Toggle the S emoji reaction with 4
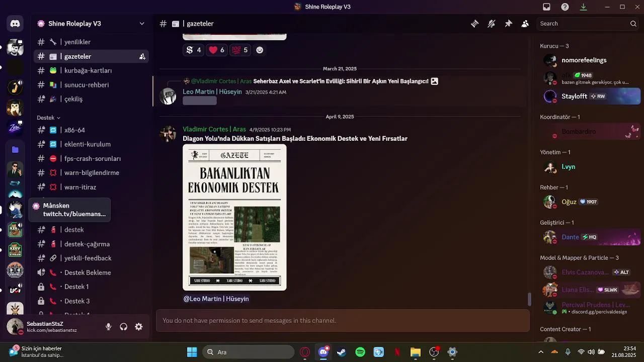This screenshot has height=362, width=644. [x=194, y=50]
